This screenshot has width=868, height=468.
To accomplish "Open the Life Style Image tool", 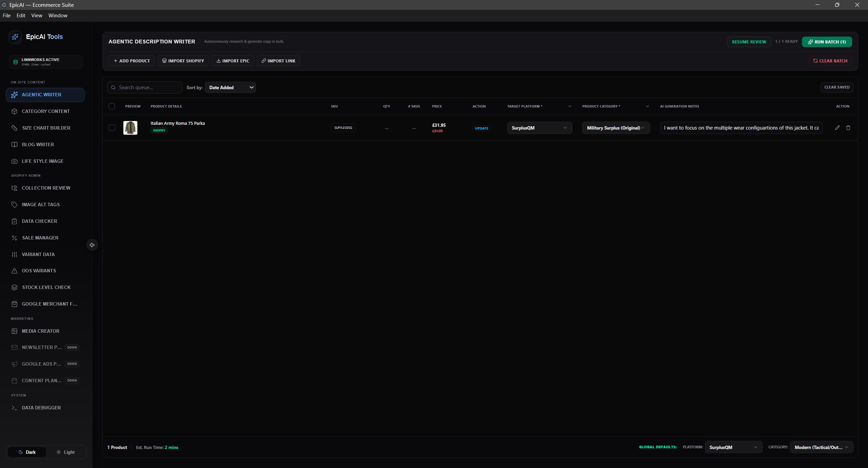I will click(45, 161).
